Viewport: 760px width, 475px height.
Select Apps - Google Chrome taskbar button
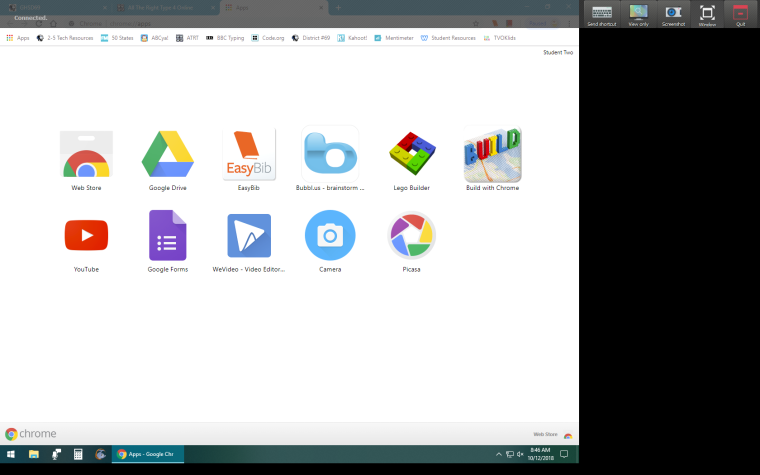click(x=148, y=454)
